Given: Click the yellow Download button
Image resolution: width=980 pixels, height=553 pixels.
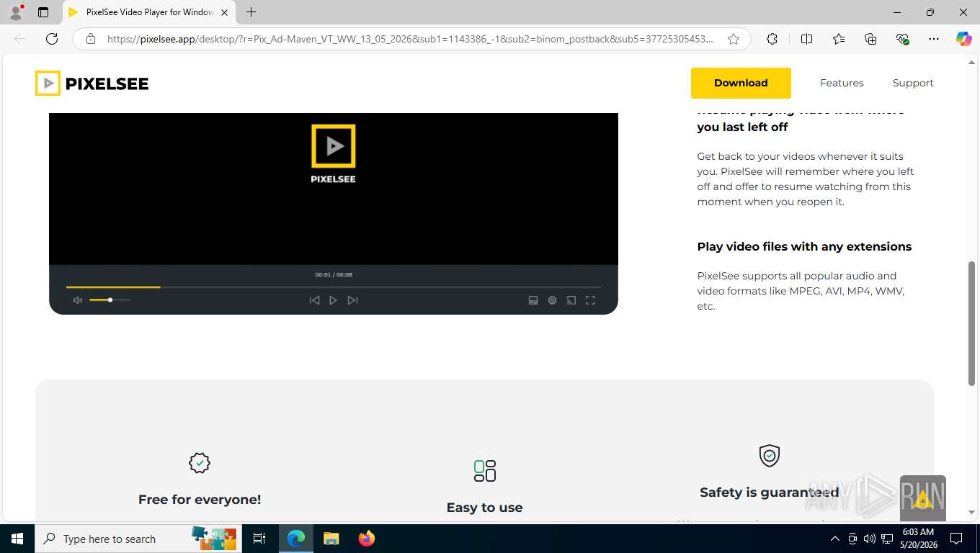Looking at the screenshot, I should 741,83.
